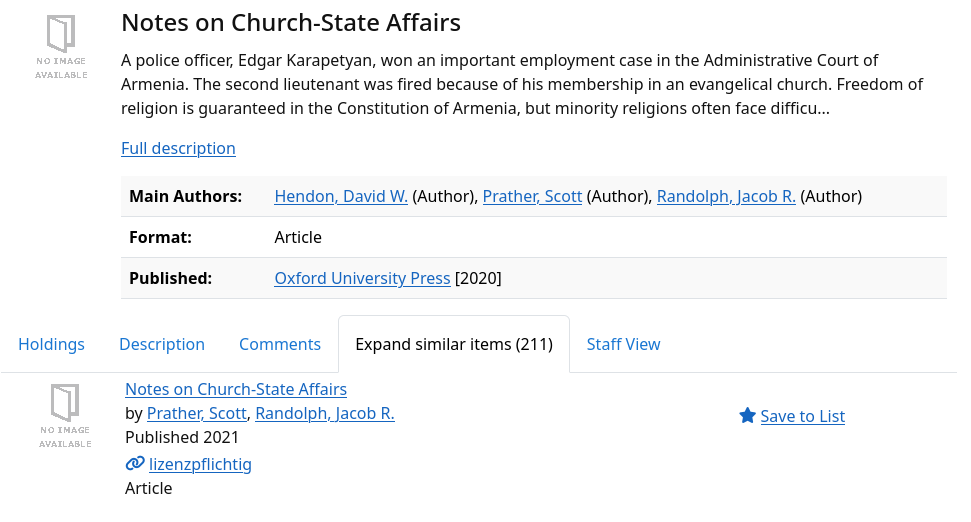Switch to the Staff View tab
Image resolution: width=971 pixels, height=522 pixels.
pos(623,344)
